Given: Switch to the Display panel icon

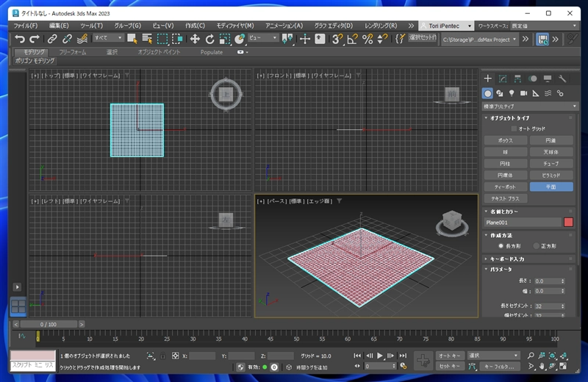Looking at the screenshot, I should (x=548, y=79).
